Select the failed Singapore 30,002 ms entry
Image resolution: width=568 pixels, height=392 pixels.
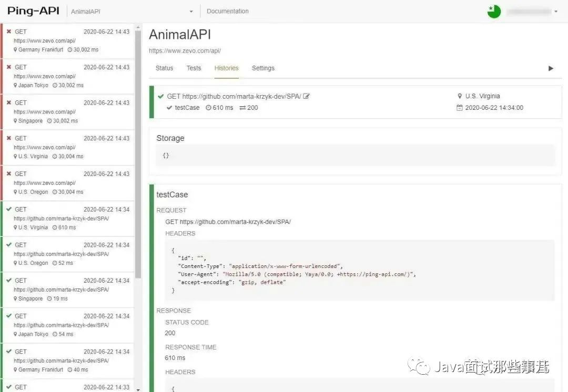(68, 111)
